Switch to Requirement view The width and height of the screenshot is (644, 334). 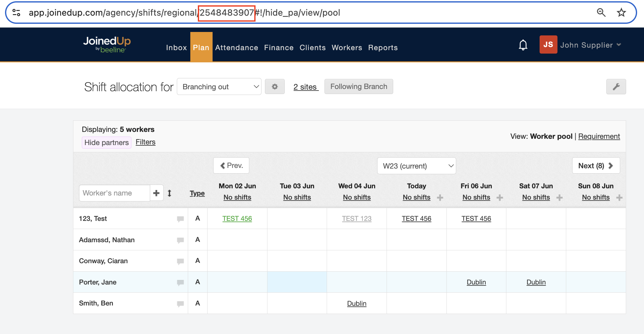tap(599, 136)
